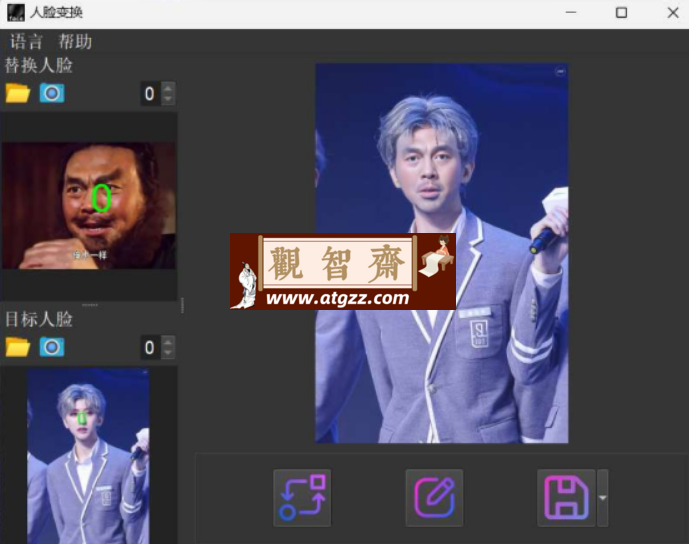689x544 pixels.
Task: Close the 人脸变换 window
Action: click(673, 13)
